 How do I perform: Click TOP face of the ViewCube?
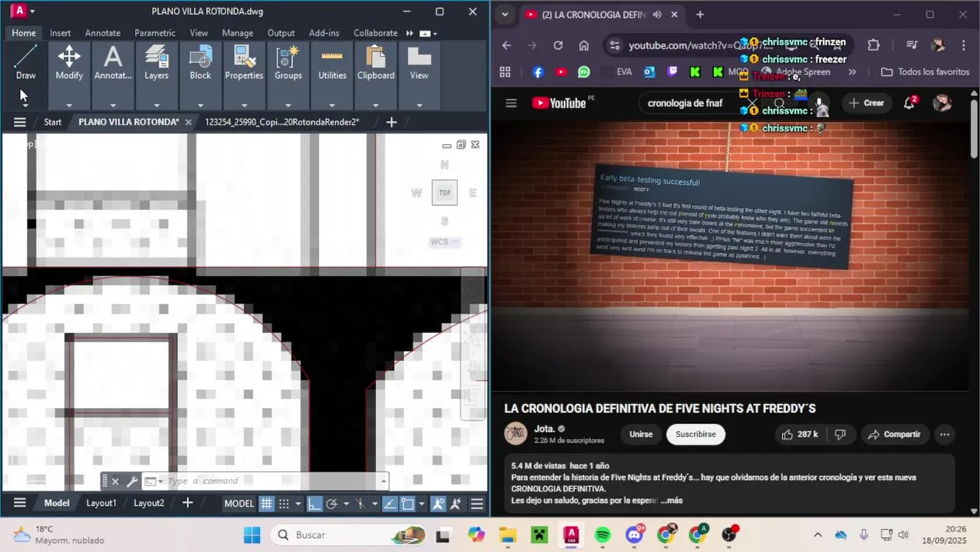(445, 192)
